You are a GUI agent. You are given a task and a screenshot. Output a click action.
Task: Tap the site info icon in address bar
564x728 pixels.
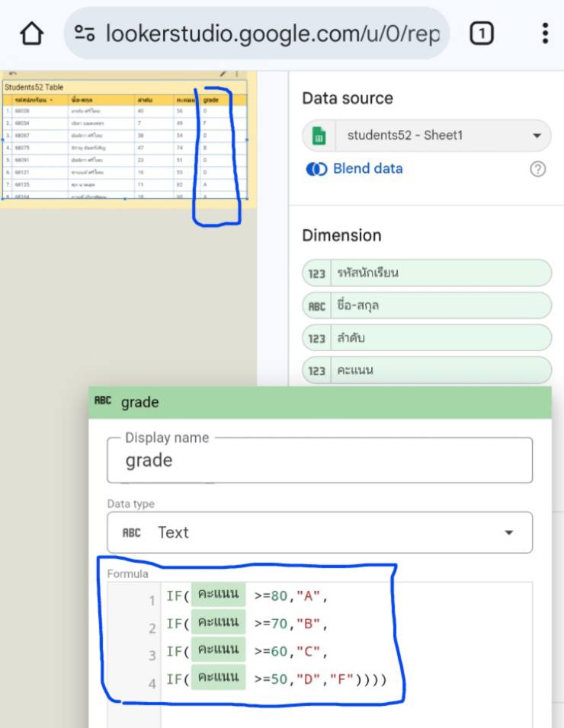84,34
